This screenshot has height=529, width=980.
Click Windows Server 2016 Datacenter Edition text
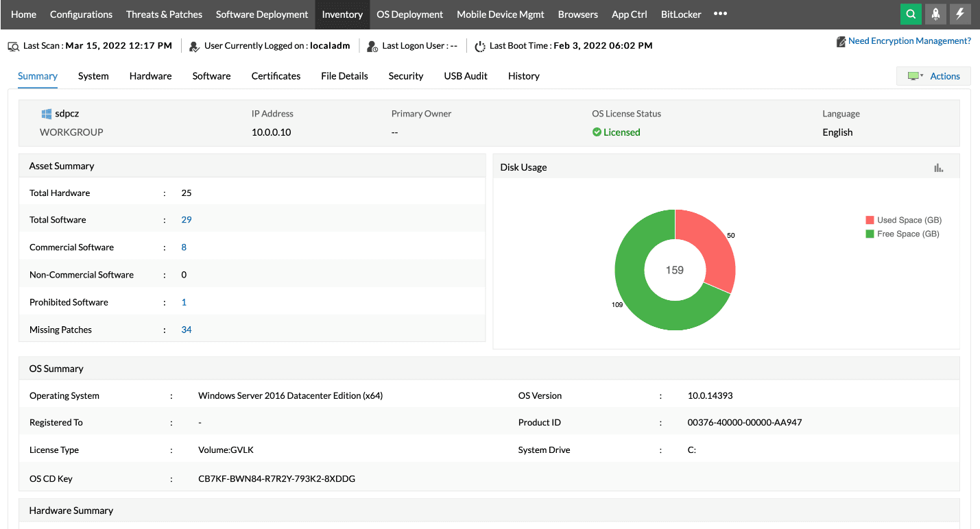click(290, 395)
